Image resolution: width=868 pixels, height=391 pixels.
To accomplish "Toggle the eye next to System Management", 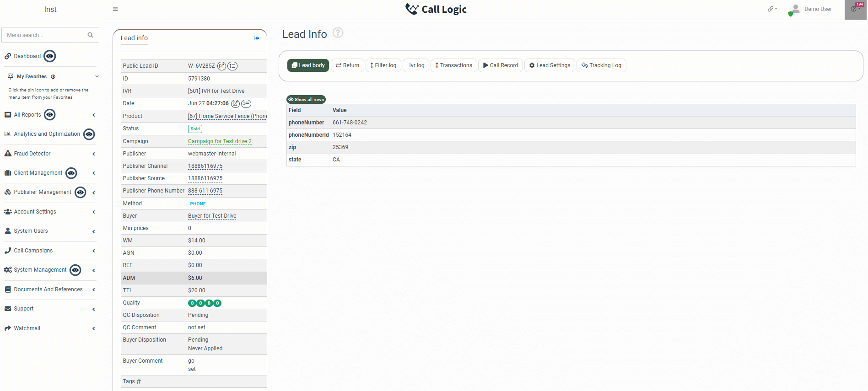I will 75,270.
